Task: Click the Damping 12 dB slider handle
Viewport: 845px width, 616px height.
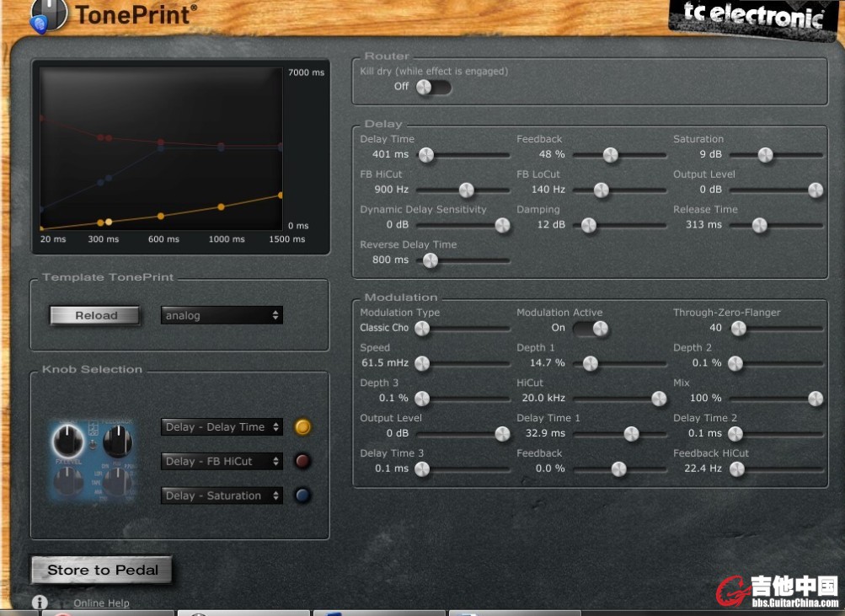Action: coord(589,225)
